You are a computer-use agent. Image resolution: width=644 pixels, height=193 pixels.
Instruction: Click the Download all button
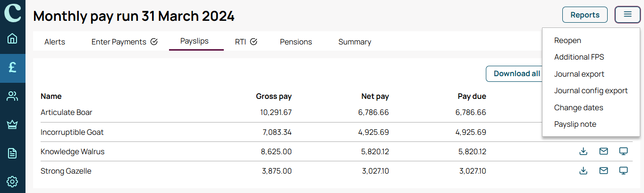[x=515, y=73]
